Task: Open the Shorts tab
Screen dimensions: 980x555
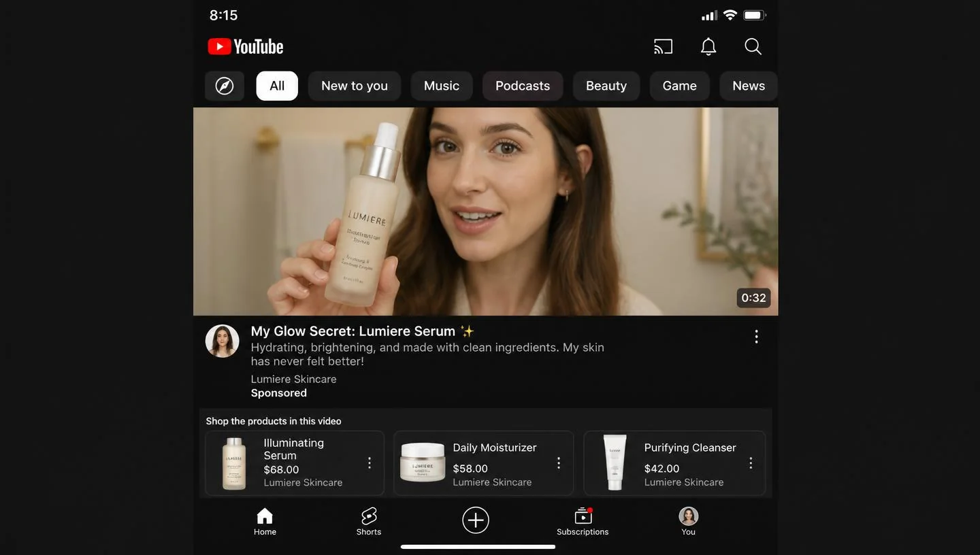Action: pyautogui.click(x=369, y=522)
